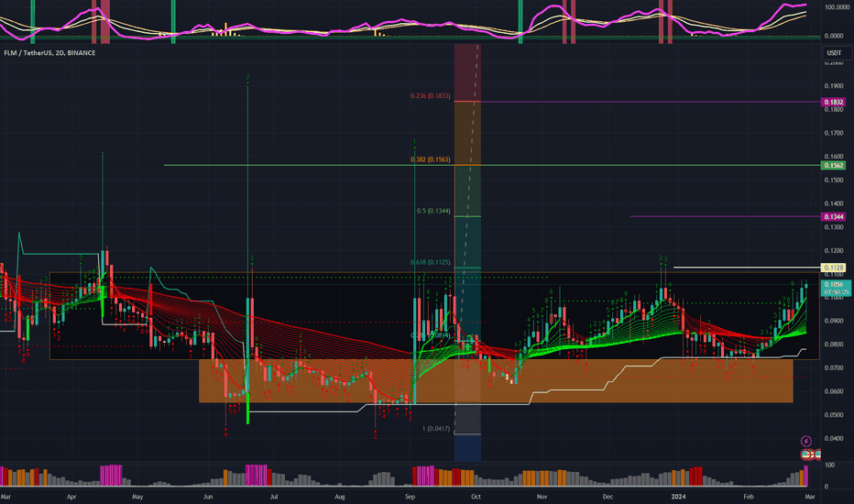The image size is (854, 504).
Task: Select the 0.1562 green price label
Action: coord(833,165)
